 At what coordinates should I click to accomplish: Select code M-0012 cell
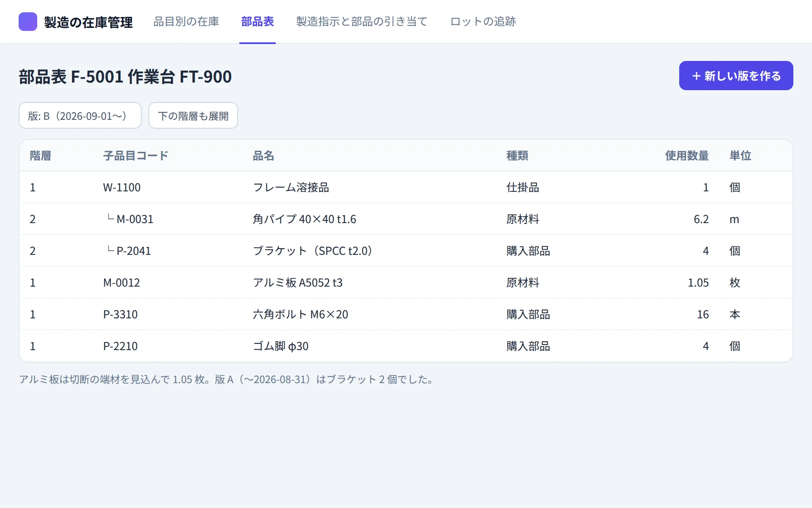(x=121, y=283)
